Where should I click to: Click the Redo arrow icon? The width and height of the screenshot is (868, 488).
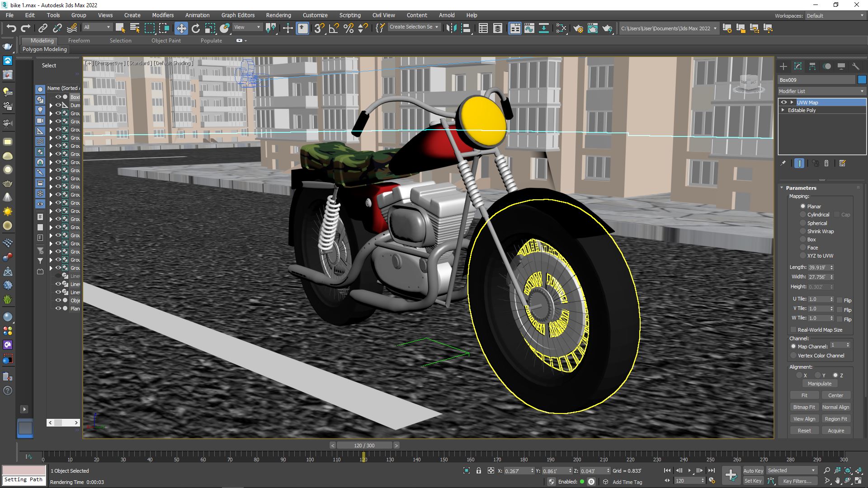pos(26,28)
